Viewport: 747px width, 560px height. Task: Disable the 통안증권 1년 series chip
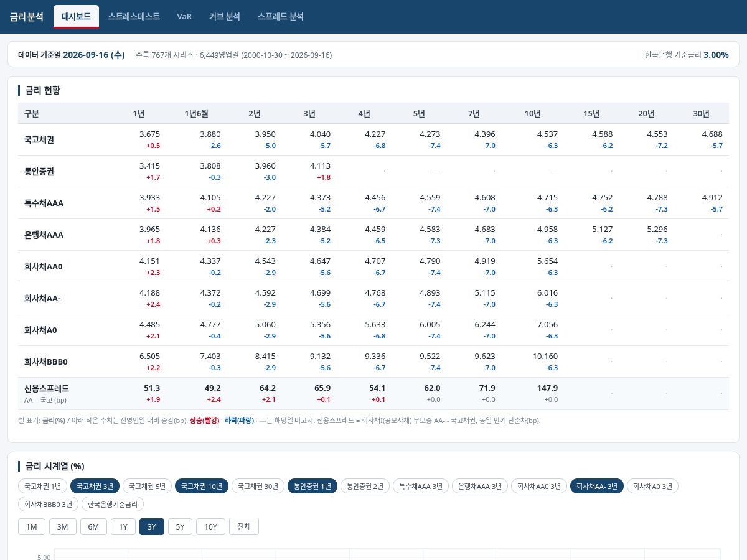[312, 486]
